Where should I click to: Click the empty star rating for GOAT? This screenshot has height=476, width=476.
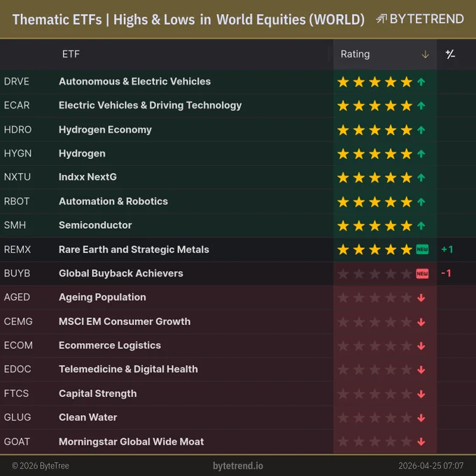[x=374, y=442]
